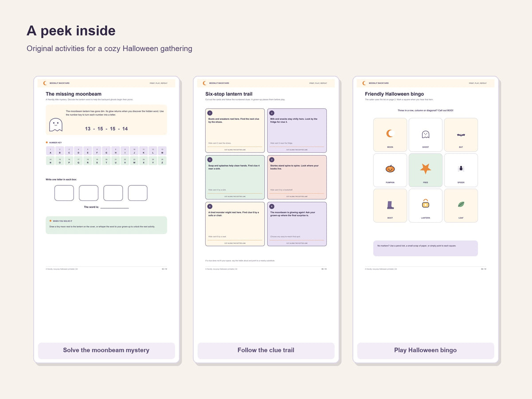Click the number 3 badge on the sink clue card

click(x=210, y=160)
